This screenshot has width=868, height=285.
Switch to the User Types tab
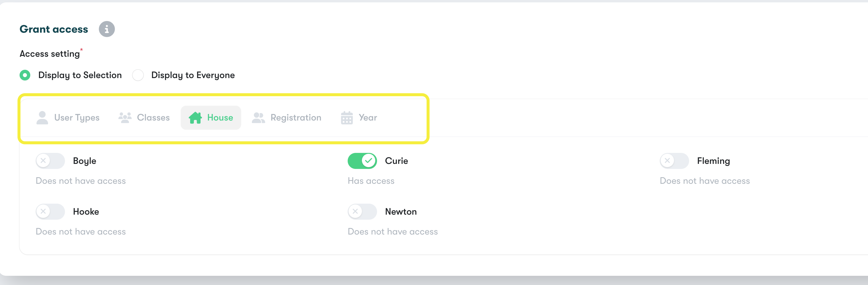[x=68, y=118]
